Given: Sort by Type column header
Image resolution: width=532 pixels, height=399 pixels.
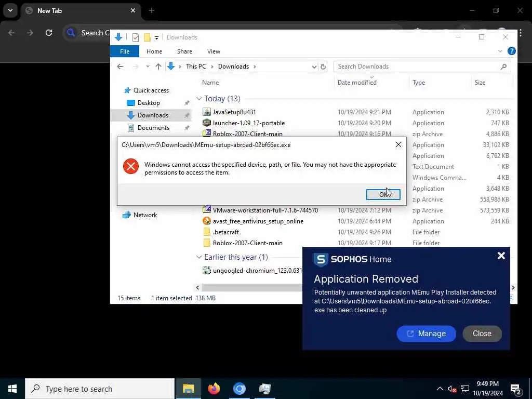Looking at the screenshot, I should tap(419, 83).
